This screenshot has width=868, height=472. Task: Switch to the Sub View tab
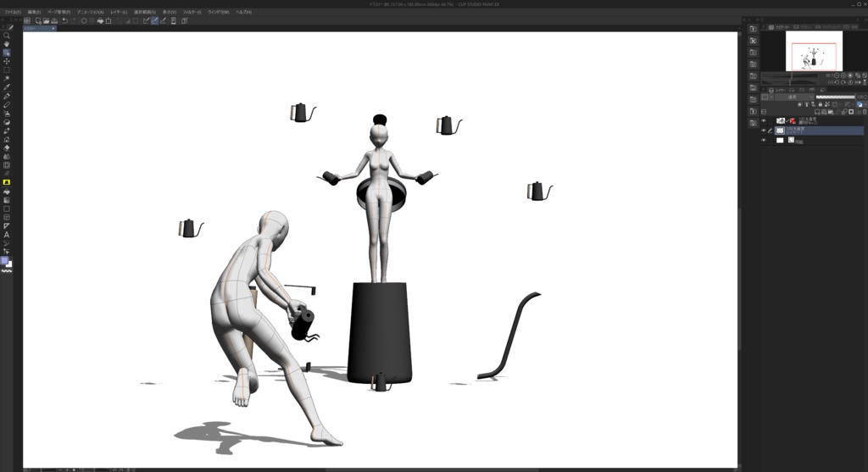point(804,26)
